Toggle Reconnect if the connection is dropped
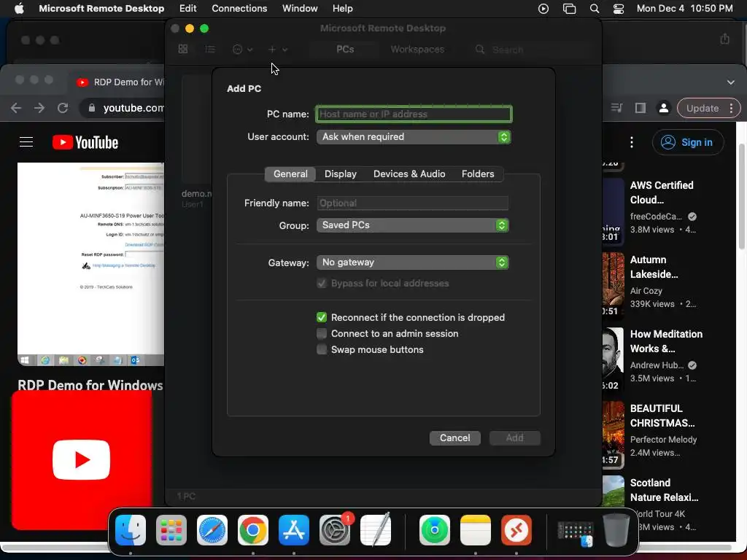Image resolution: width=747 pixels, height=560 pixels. [322, 317]
